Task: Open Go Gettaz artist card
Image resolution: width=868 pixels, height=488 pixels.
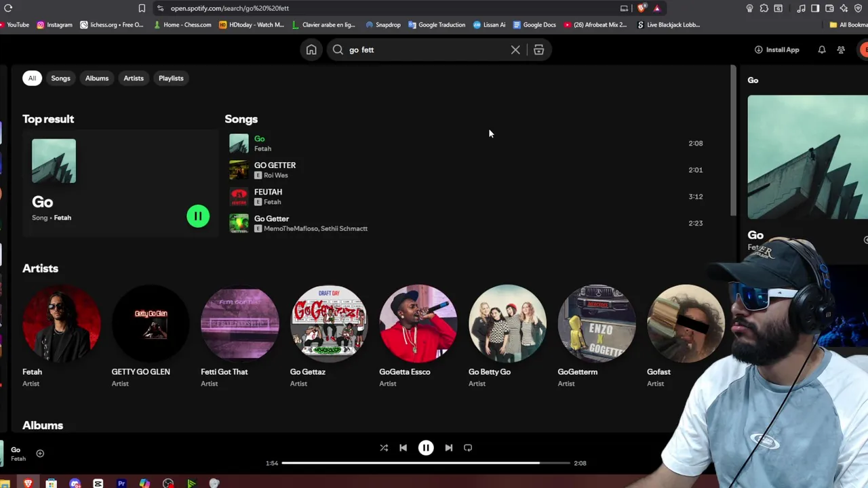Action: [x=329, y=336]
